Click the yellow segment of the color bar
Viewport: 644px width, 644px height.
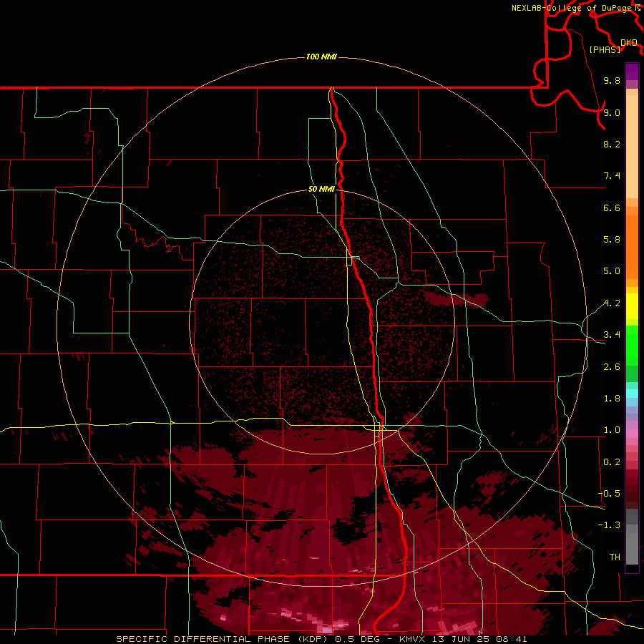pyautogui.click(x=632, y=306)
